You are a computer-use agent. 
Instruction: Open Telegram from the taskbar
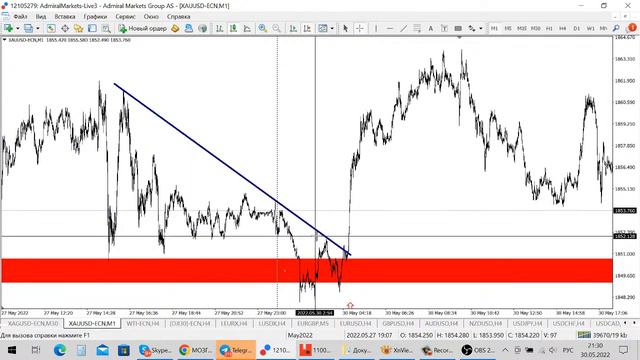click(x=236, y=350)
